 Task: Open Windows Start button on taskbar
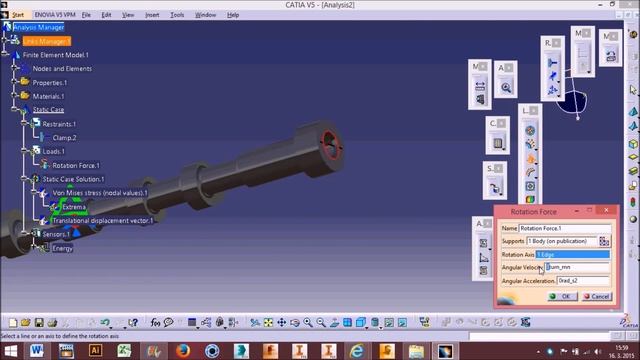[10, 351]
